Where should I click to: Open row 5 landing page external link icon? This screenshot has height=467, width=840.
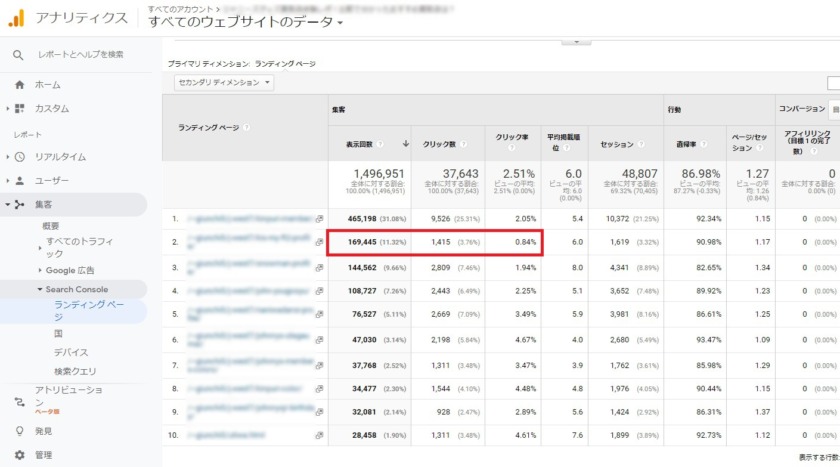[x=319, y=314]
